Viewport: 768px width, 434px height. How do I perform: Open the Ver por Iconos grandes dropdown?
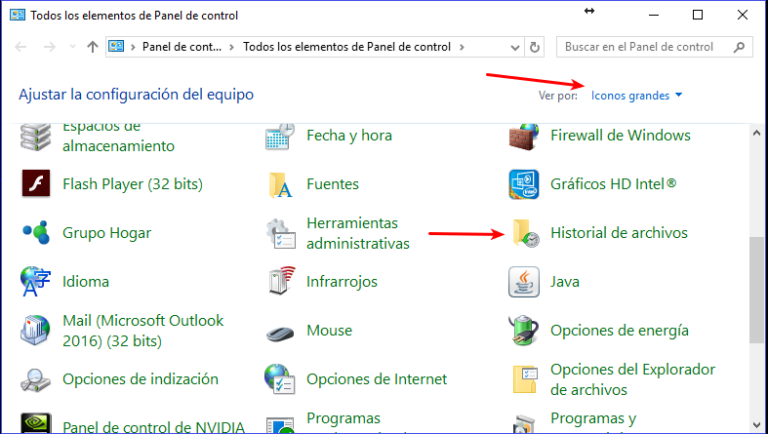point(636,96)
